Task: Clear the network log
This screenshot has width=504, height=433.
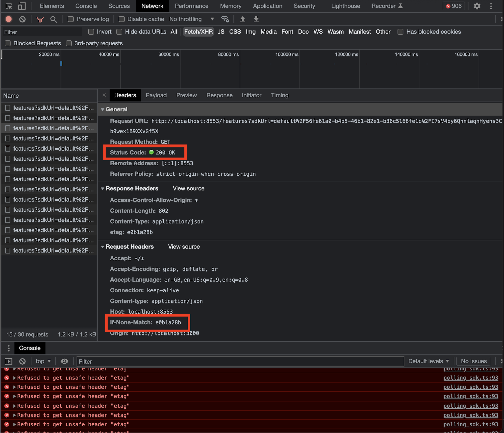Action: point(22,19)
